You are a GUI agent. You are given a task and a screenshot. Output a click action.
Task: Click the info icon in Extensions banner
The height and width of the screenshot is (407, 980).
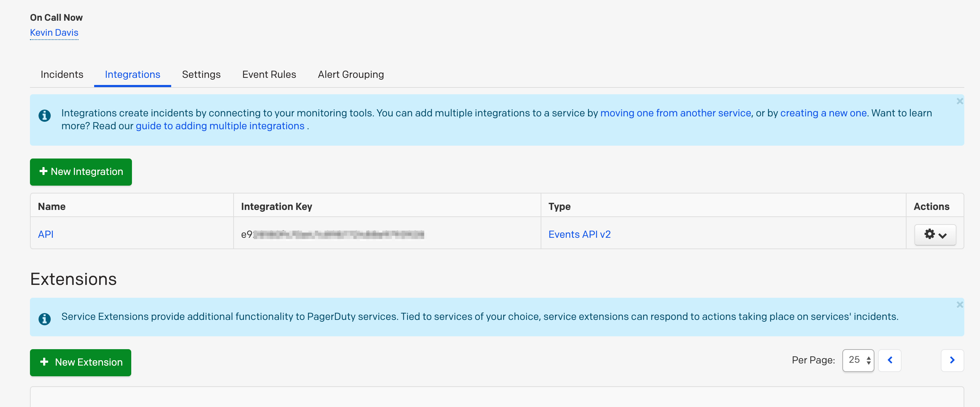tap(45, 319)
